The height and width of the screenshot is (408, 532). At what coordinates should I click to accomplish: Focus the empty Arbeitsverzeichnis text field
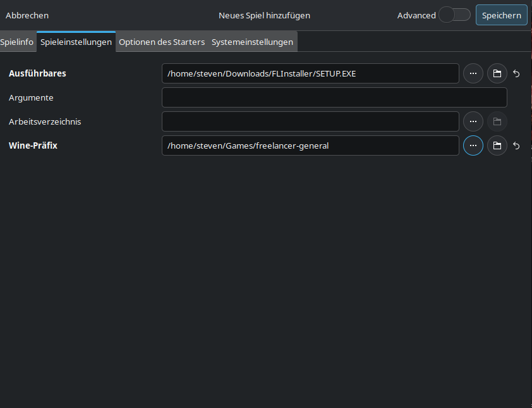tap(310, 121)
